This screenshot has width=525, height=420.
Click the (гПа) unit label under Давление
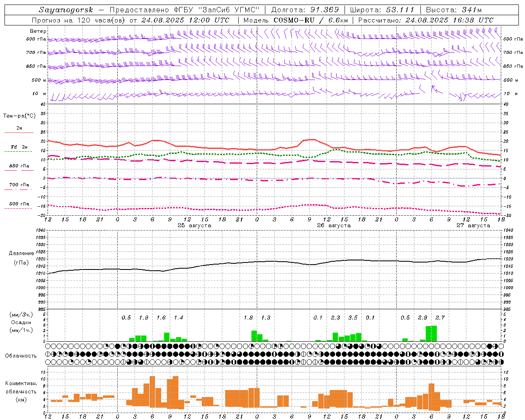click(21, 263)
